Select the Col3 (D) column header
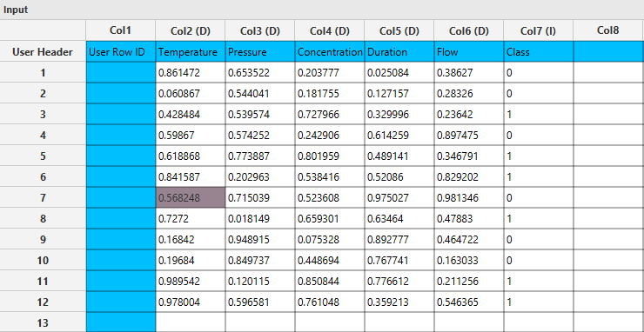Viewport: 644px width, 332px height. pos(260,30)
